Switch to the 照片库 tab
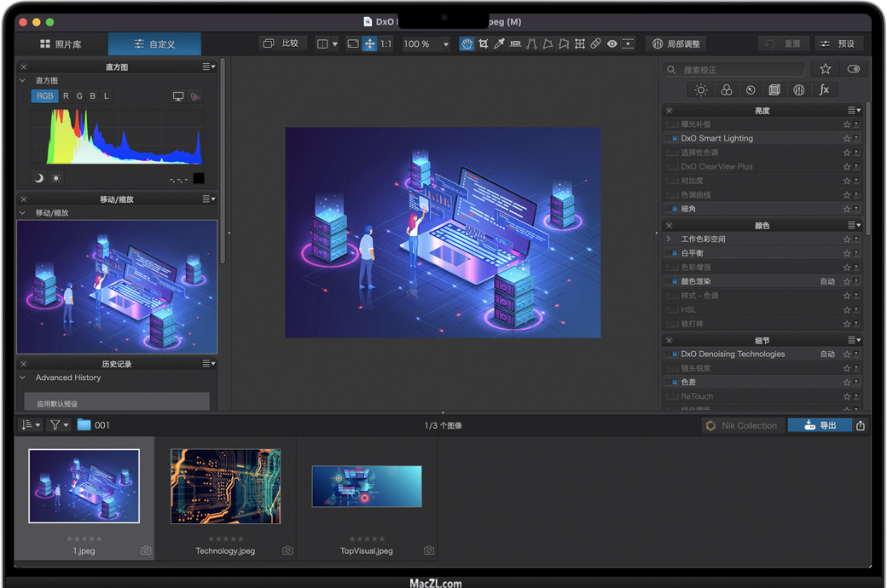Viewport: 887px width, 588px height. [61, 43]
